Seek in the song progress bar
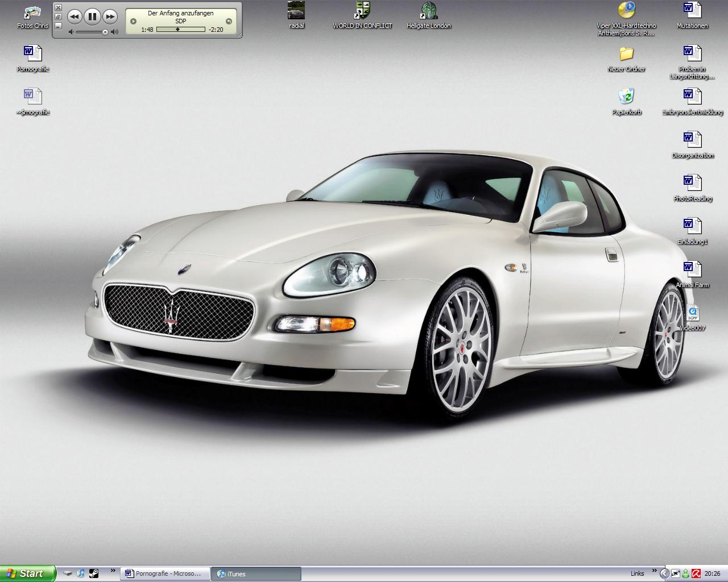728x582 pixels. [180, 30]
